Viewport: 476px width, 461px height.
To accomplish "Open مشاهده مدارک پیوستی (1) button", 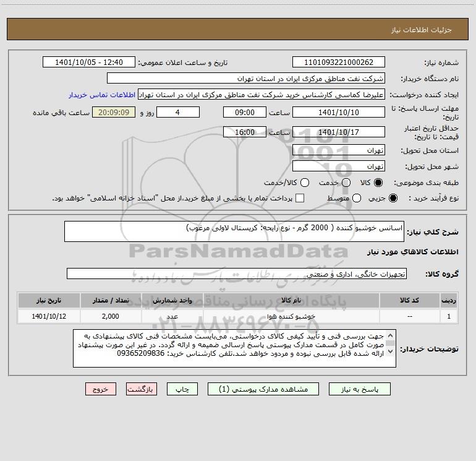I will pyautogui.click(x=263, y=389).
